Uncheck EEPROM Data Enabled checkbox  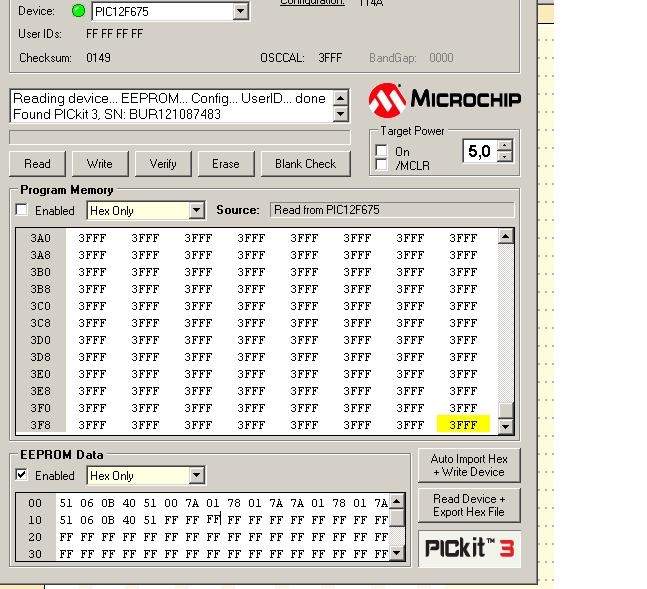click(x=21, y=475)
